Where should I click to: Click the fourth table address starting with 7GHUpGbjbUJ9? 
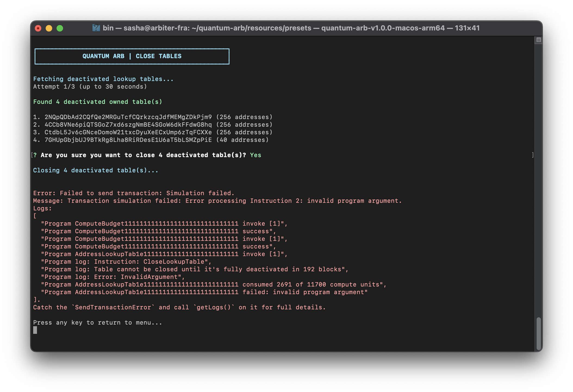[128, 140]
